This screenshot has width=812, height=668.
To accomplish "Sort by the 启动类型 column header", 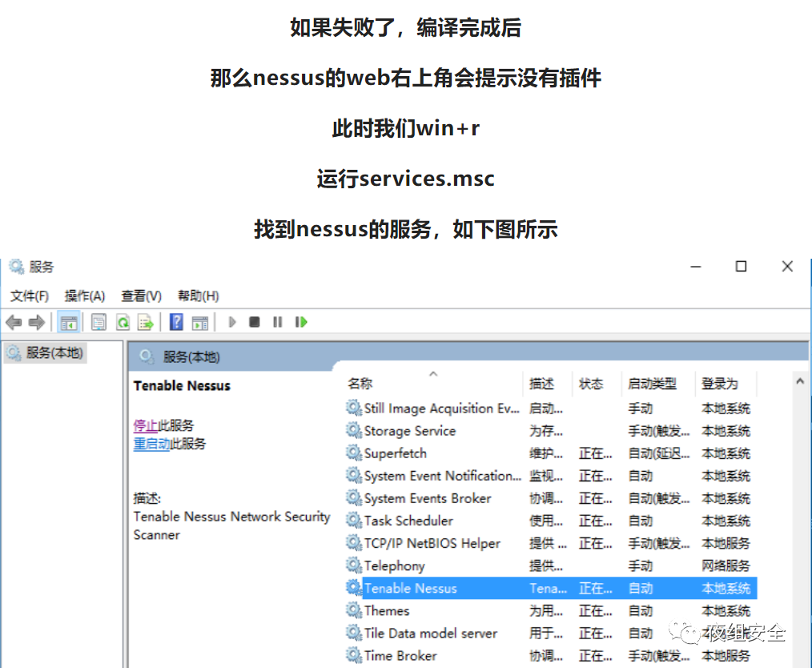I will point(652,384).
